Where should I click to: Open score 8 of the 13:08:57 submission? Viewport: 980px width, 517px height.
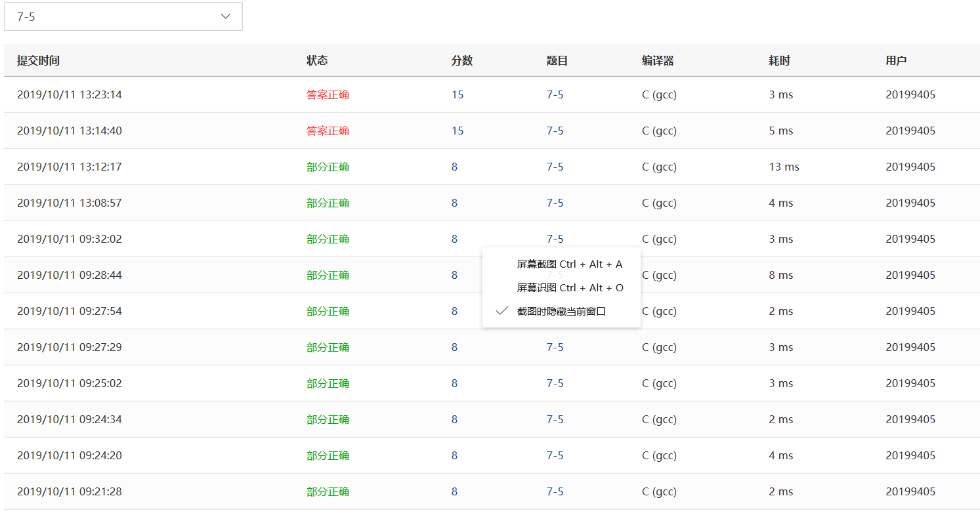coord(454,203)
